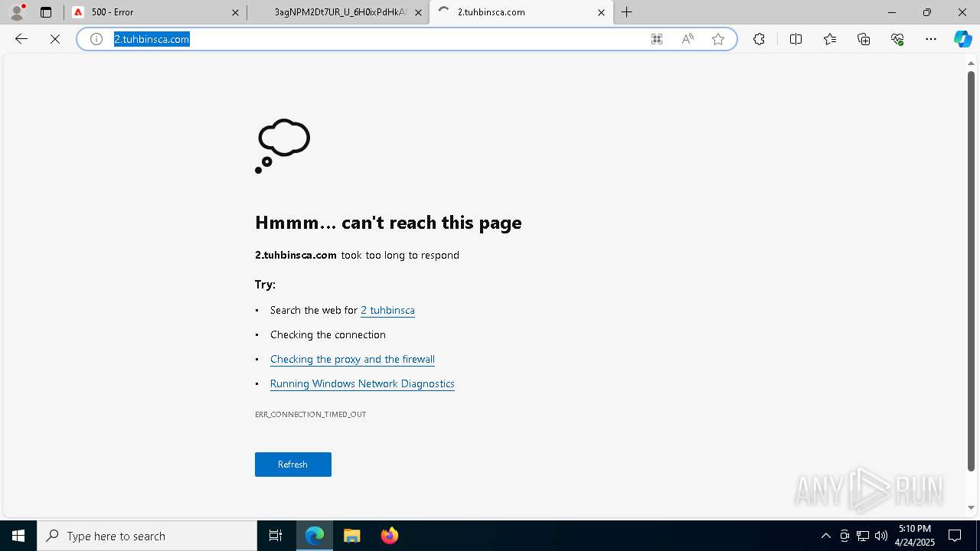Open 'Checking the proxy and the firewall' link

(352, 359)
